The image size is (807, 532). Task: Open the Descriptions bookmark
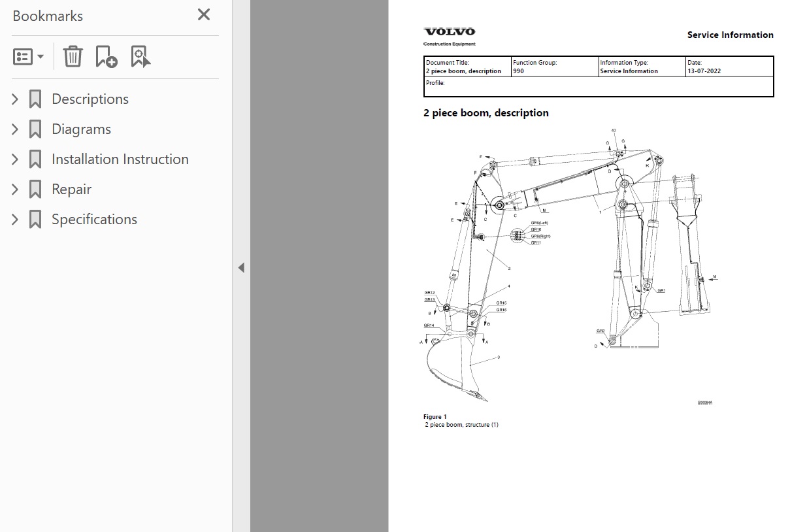click(x=90, y=99)
